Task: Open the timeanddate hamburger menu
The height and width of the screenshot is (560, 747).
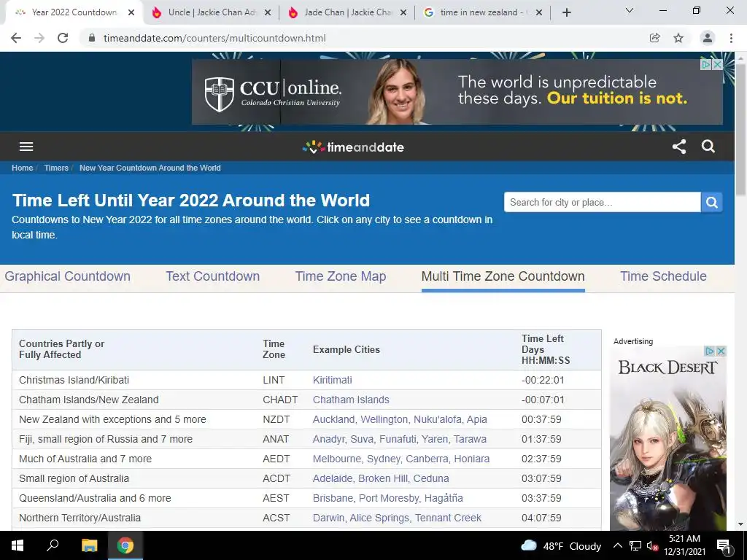Action: point(26,147)
